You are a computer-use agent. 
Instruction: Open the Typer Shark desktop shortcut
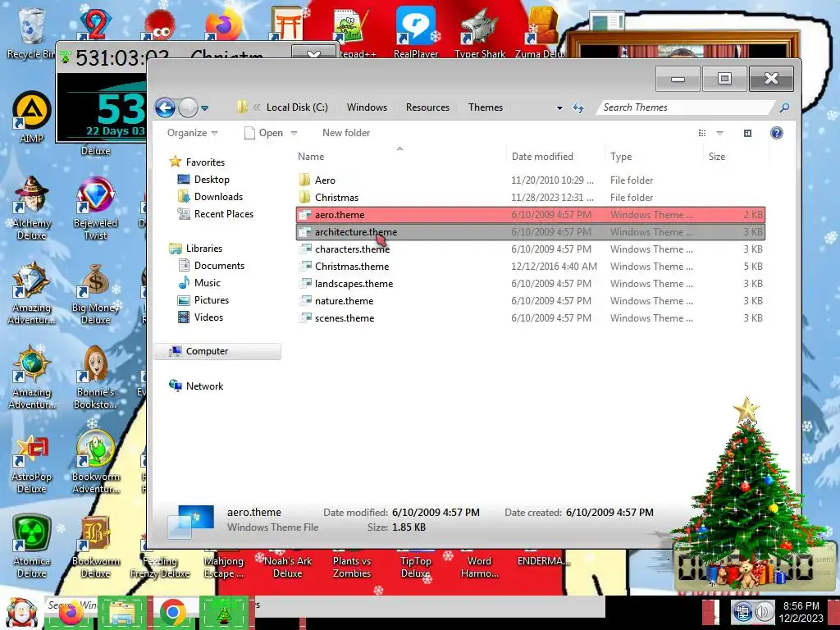[479, 31]
